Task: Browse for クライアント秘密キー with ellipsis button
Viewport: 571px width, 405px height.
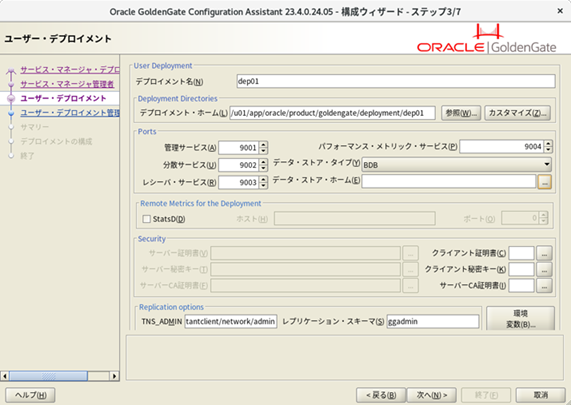Action: point(544,270)
